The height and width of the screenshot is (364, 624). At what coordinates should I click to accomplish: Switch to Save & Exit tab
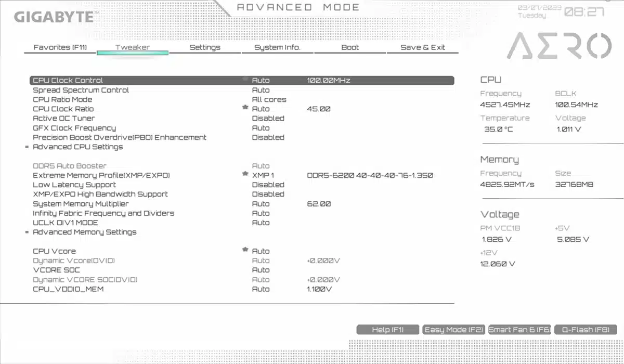(x=423, y=47)
